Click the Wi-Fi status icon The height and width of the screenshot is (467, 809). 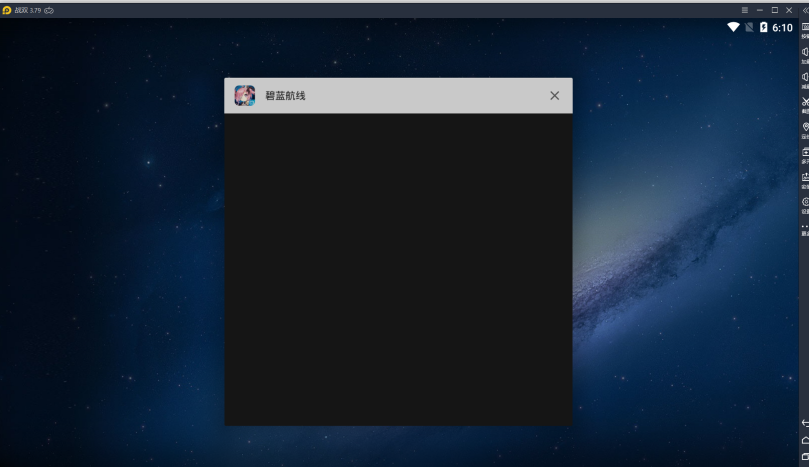733,28
